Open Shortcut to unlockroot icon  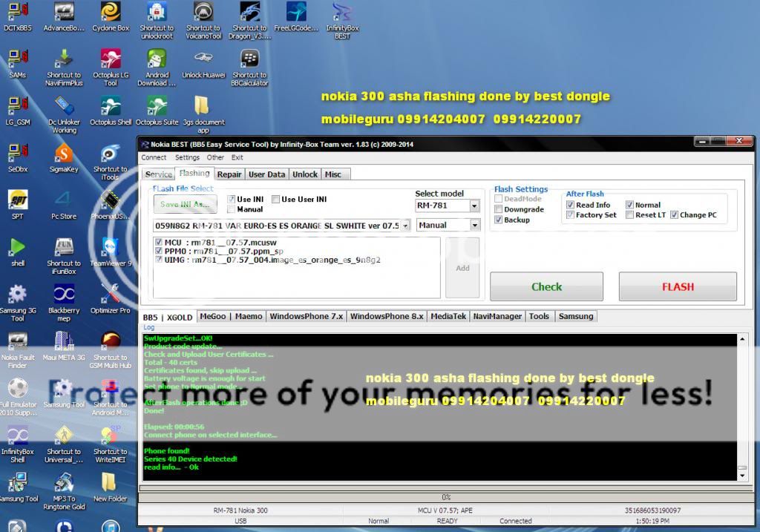157,20
